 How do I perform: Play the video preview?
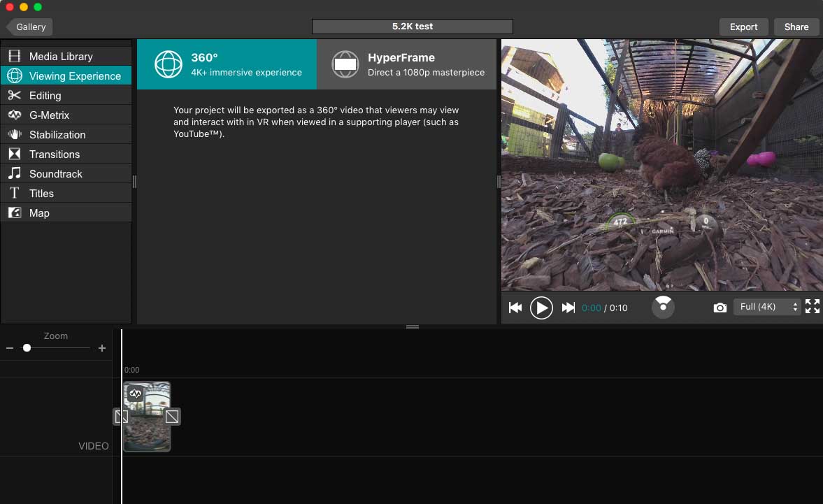pyautogui.click(x=541, y=308)
